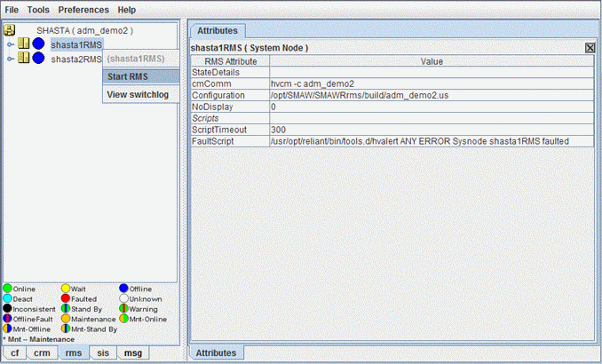The width and height of the screenshot is (602, 364).
Task: Click the NoDisplay value 0
Action: 432,107
